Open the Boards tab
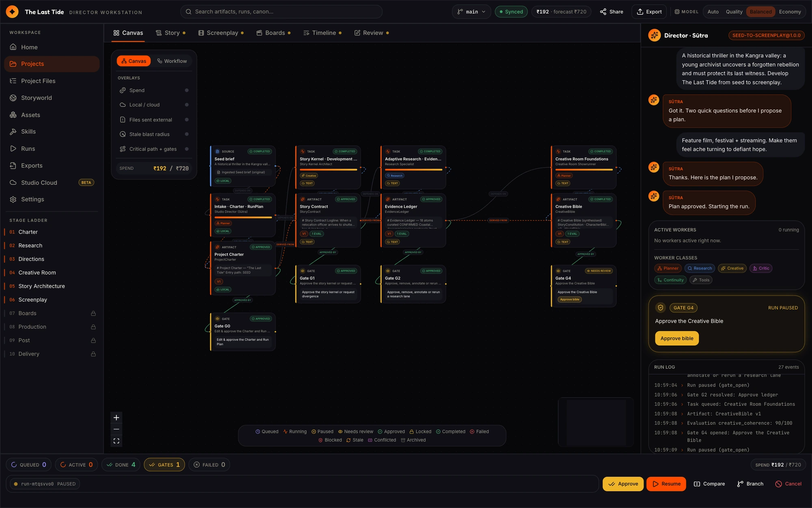The height and width of the screenshot is (508, 812). pyautogui.click(x=273, y=33)
